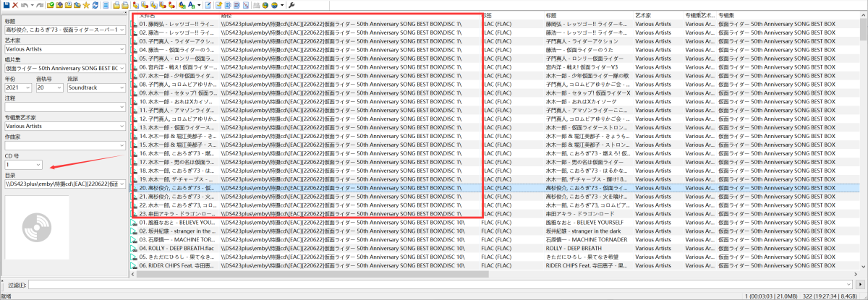The image size is (868, 300).
Task: Focus the 过滤 filter input field
Action: 441,285
